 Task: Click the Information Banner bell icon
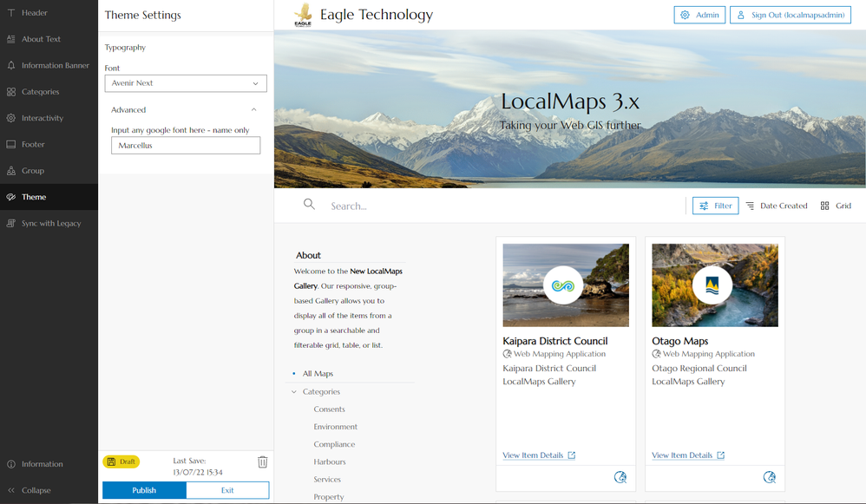pyautogui.click(x=11, y=65)
